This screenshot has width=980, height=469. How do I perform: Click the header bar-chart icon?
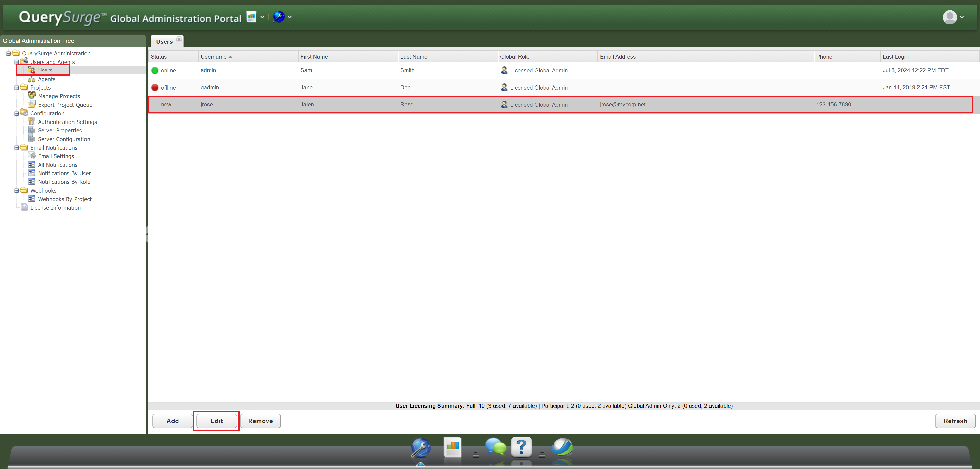pyautogui.click(x=251, y=16)
